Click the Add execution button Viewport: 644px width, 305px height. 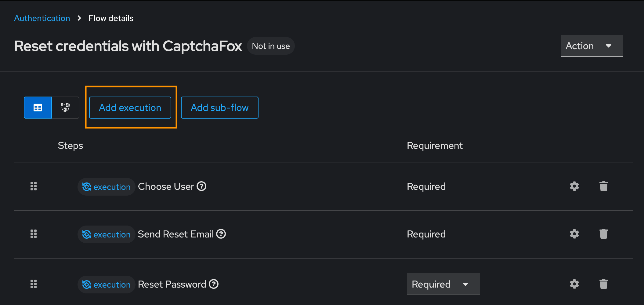[130, 108]
